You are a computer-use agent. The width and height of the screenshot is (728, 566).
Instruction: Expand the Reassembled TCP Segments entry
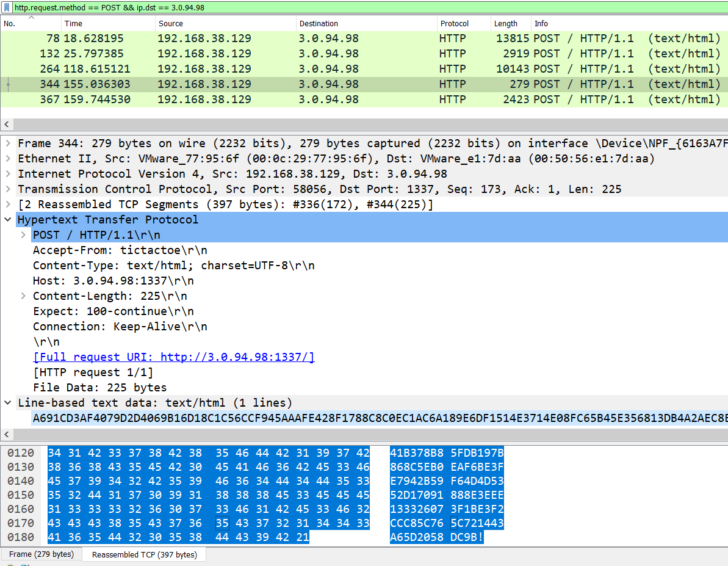coord(7,204)
